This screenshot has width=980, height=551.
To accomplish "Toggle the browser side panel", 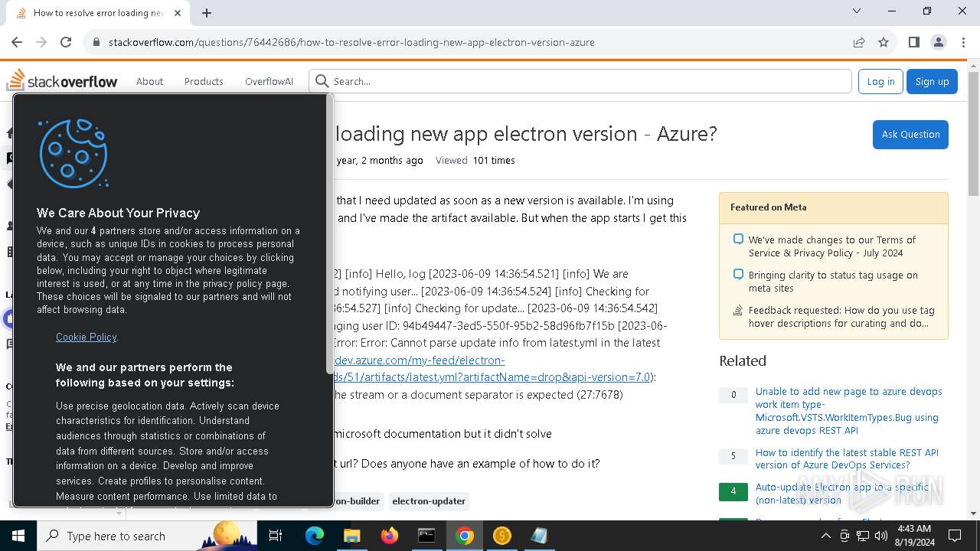I will 913,42.
